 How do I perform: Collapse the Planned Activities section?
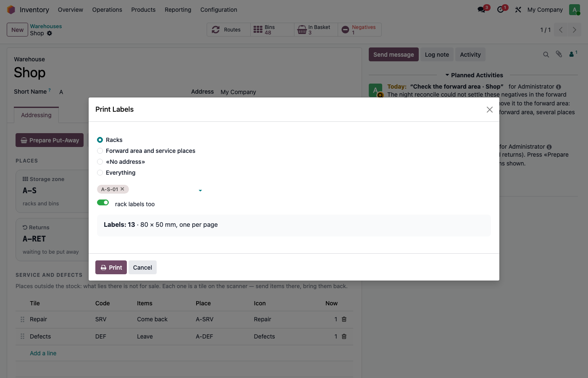point(474,75)
